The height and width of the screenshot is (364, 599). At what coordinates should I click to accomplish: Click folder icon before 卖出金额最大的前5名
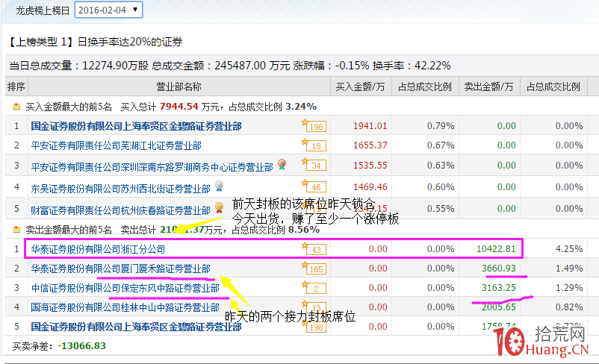click(x=16, y=230)
